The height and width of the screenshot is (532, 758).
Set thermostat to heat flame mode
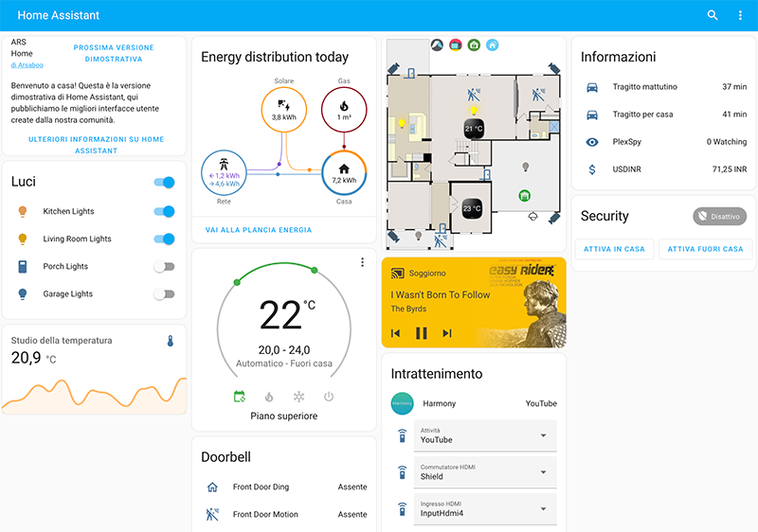(269, 397)
